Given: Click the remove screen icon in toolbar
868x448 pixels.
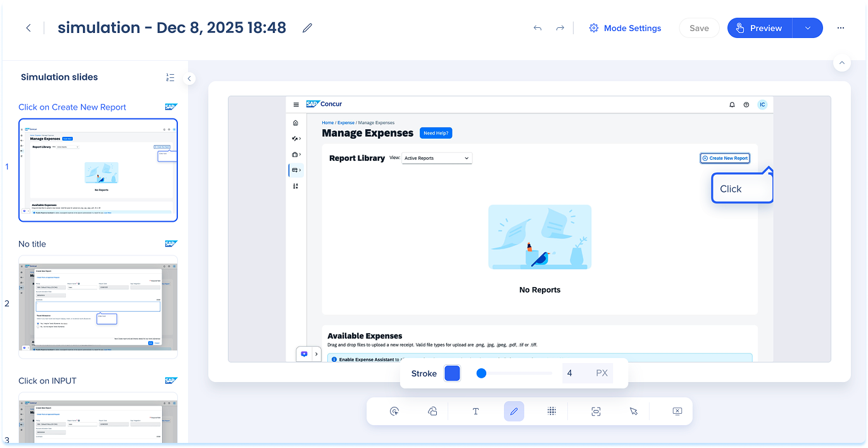Looking at the screenshot, I should (677, 411).
